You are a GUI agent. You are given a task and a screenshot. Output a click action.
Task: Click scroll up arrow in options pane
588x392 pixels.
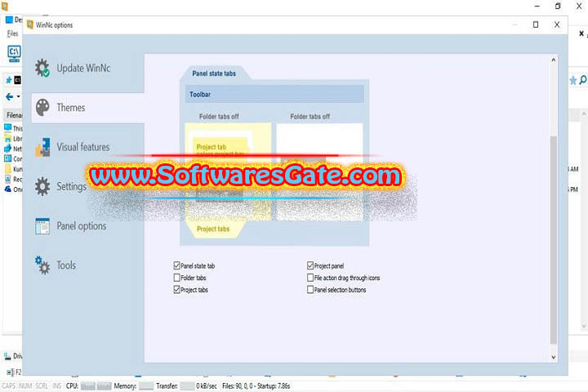[x=554, y=60]
